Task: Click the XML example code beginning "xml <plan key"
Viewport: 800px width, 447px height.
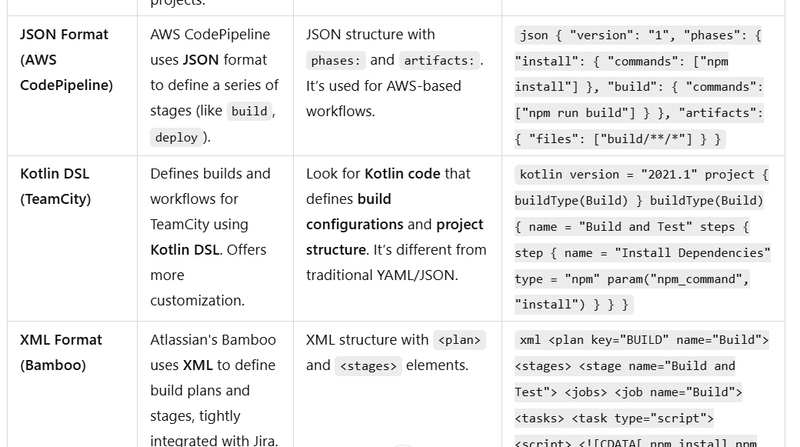Action: pyautogui.click(x=642, y=391)
